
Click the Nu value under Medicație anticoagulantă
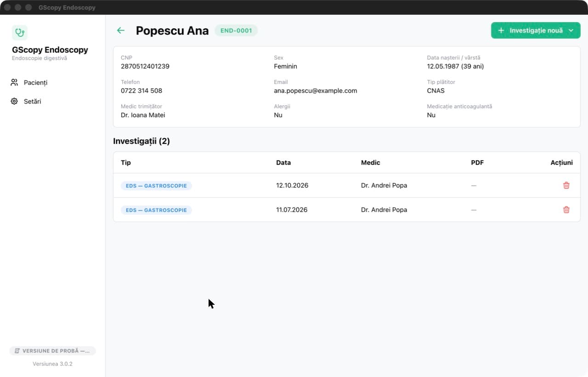(x=431, y=115)
